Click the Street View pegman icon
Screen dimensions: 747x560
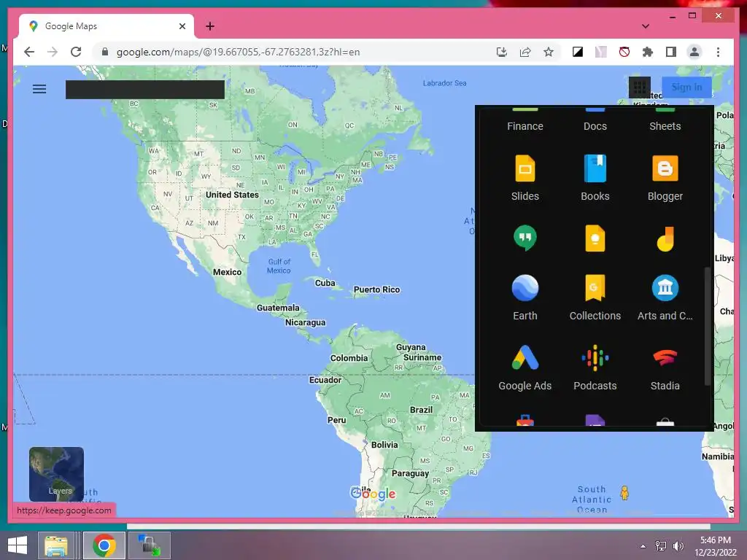tap(624, 493)
